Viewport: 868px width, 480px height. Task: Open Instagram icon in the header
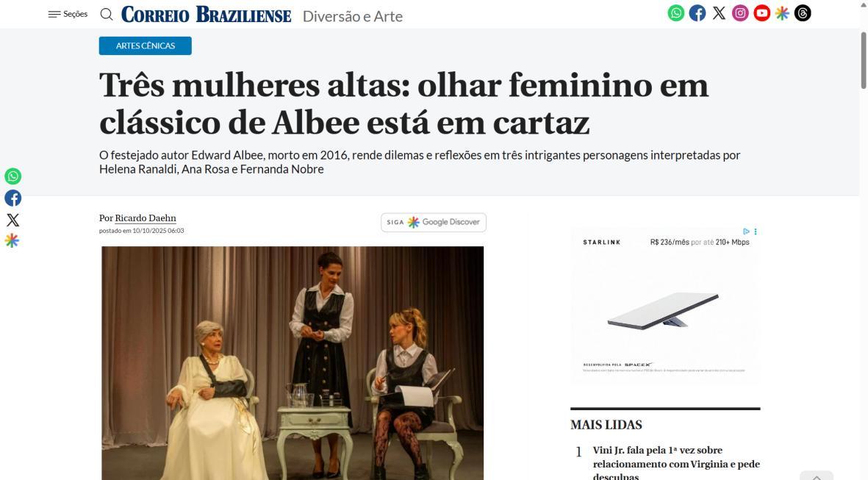[x=740, y=13]
